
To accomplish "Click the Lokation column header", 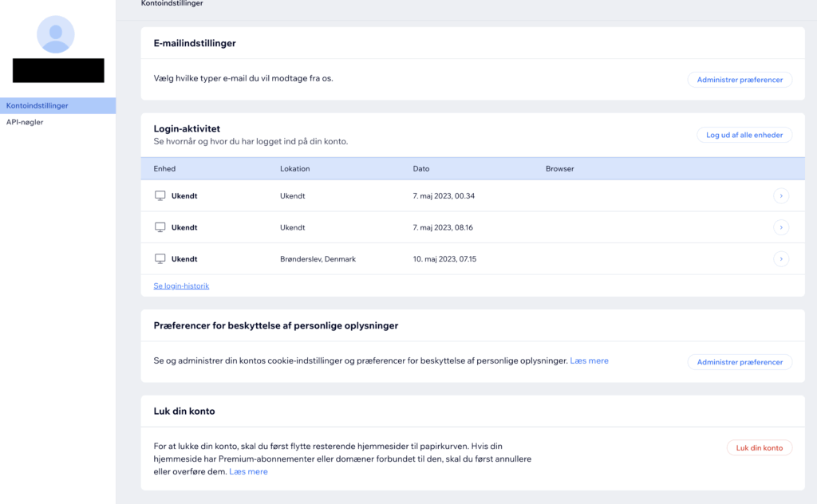I will 294,169.
